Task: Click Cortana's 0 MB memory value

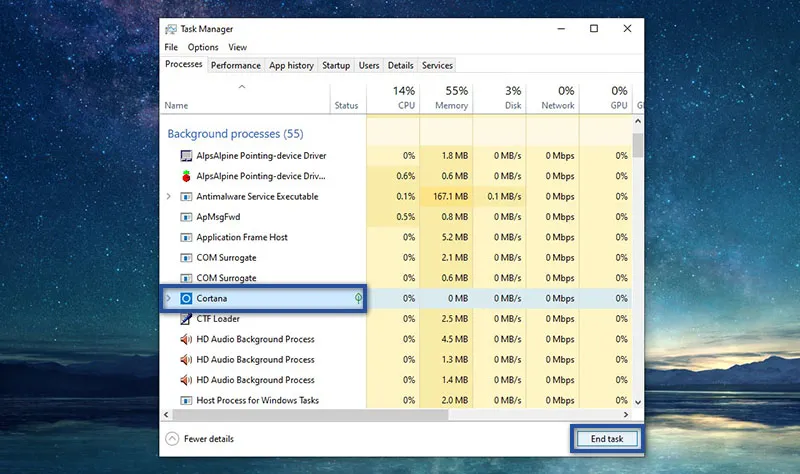Action: click(458, 298)
